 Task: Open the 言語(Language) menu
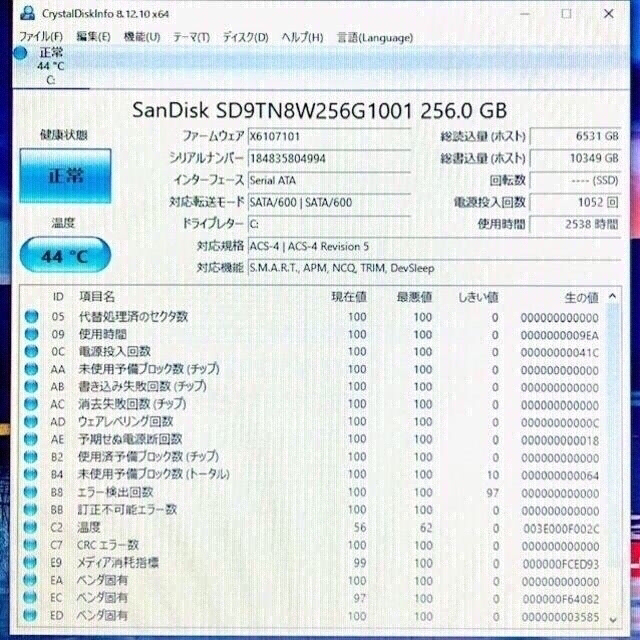375,37
